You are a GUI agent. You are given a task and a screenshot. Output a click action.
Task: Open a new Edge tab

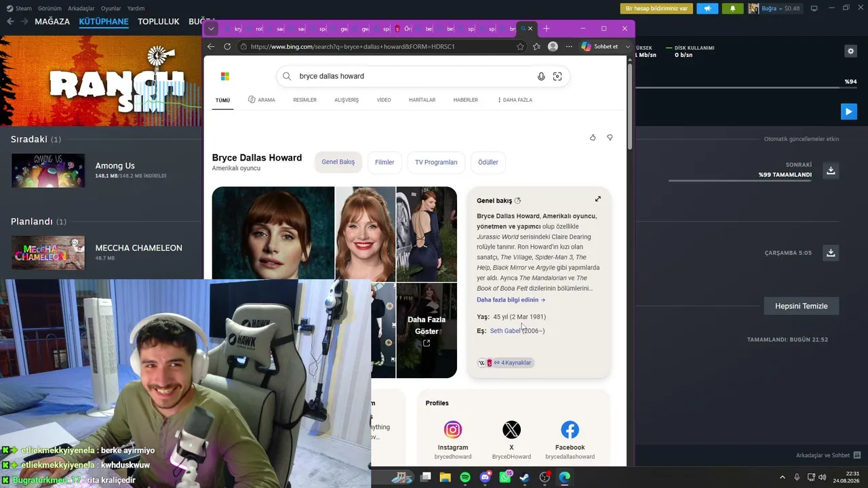click(547, 28)
